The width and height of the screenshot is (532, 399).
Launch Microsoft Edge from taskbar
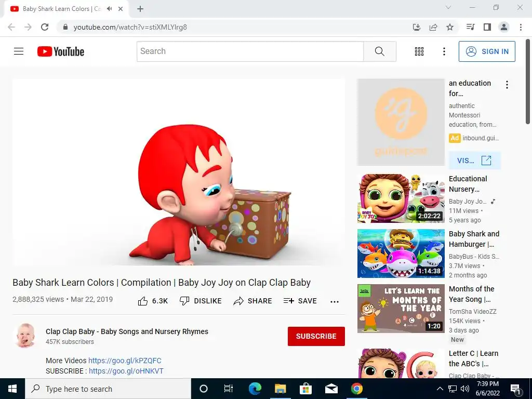(255, 389)
